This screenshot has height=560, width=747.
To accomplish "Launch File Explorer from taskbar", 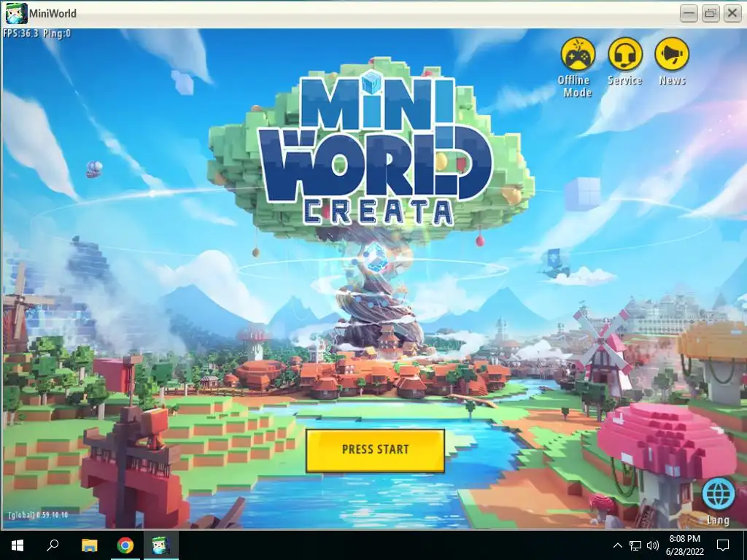I will tap(89, 545).
